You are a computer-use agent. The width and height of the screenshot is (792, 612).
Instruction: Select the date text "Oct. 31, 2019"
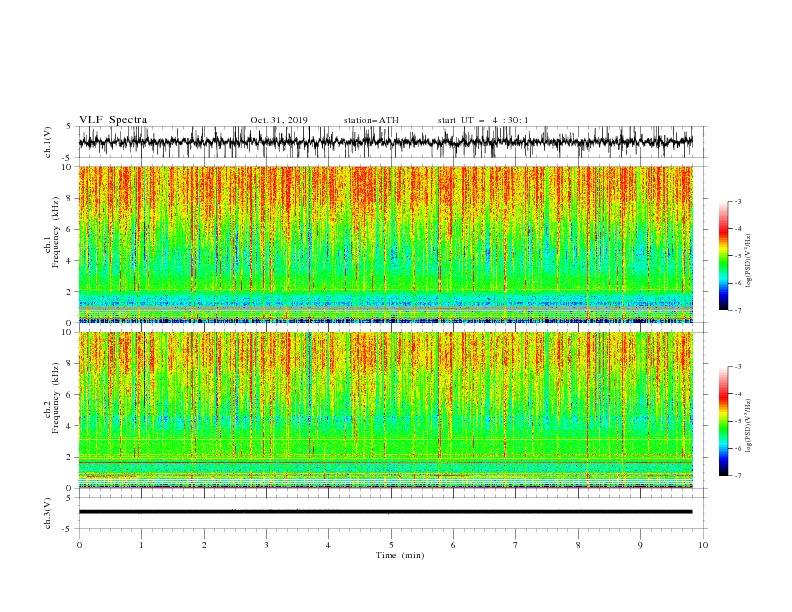point(279,120)
